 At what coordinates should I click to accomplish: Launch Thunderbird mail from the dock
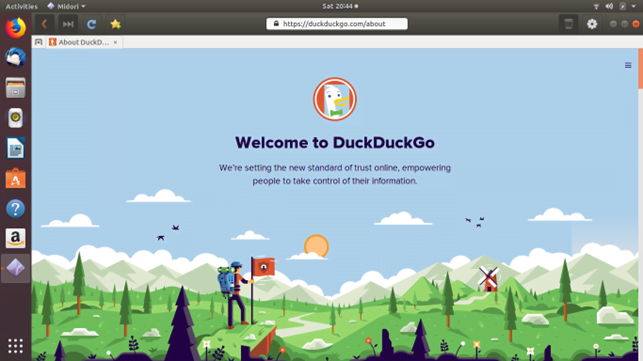[16, 58]
